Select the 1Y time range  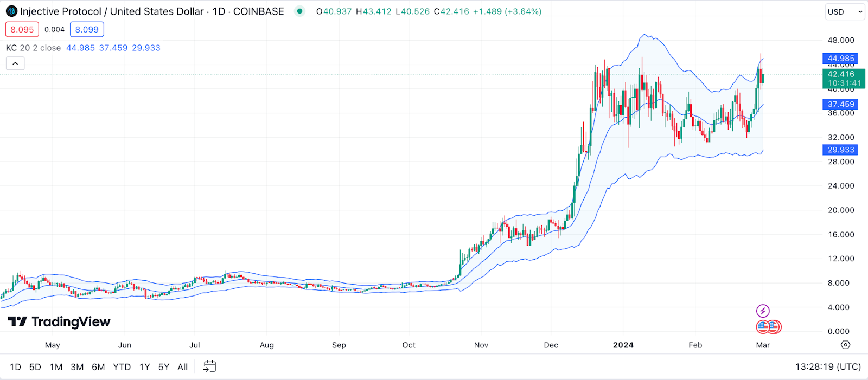tap(144, 367)
